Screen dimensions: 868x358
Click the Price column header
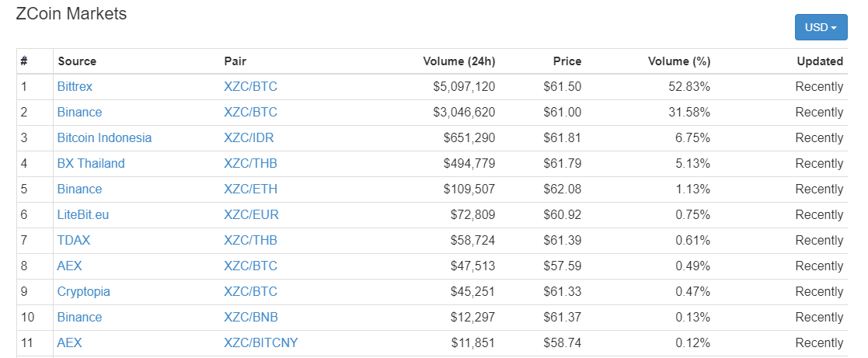pos(566,61)
